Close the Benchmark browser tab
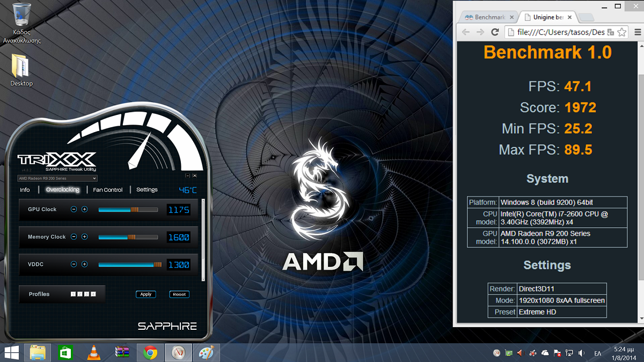This screenshot has height=362, width=644. click(511, 17)
